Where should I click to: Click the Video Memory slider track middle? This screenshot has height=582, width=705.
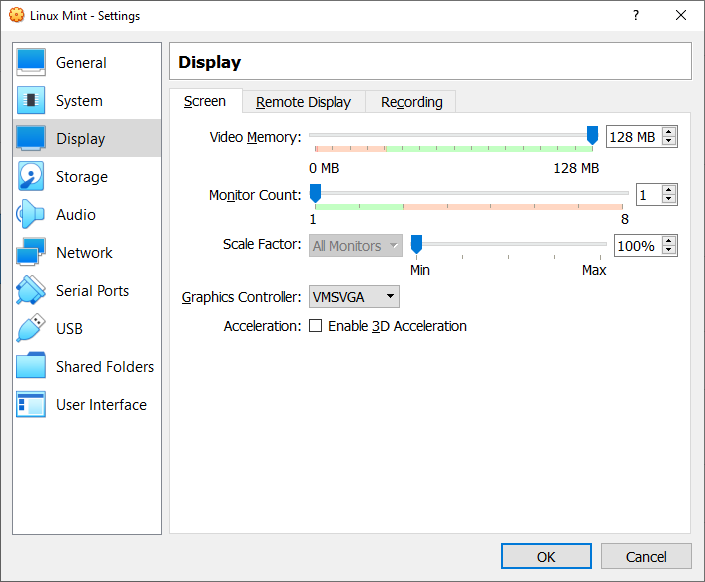click(x=451, y=135)
